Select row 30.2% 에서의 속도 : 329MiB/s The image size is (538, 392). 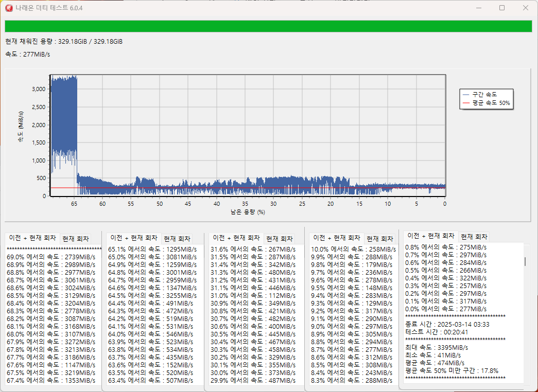(x=253, y=358)
